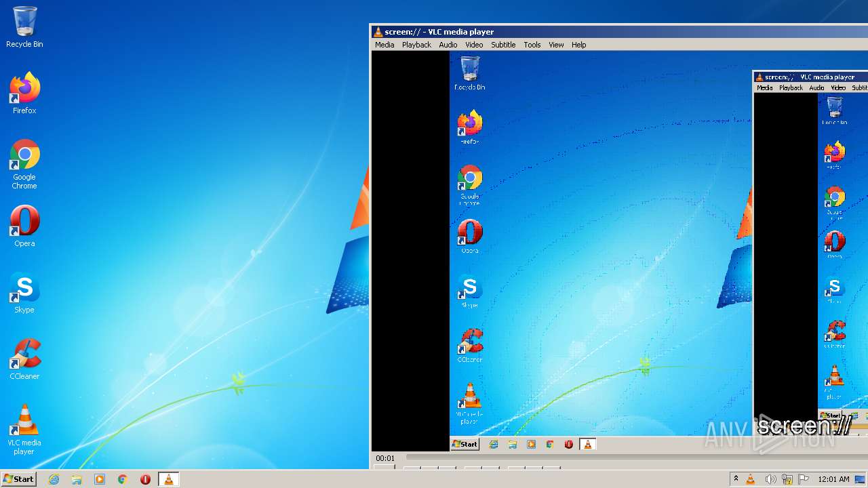Open the VLC Tools menu

tap(532, 45)
